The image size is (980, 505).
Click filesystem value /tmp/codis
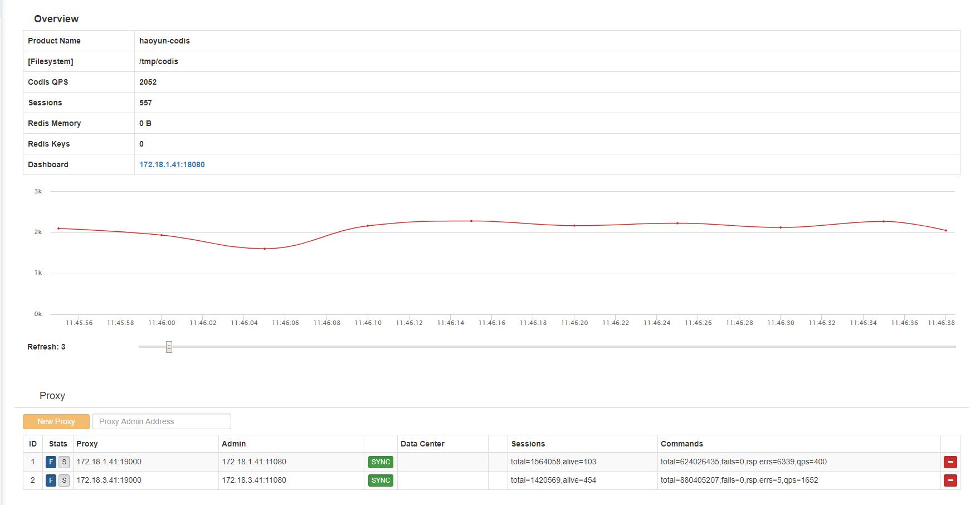point(159,61)
